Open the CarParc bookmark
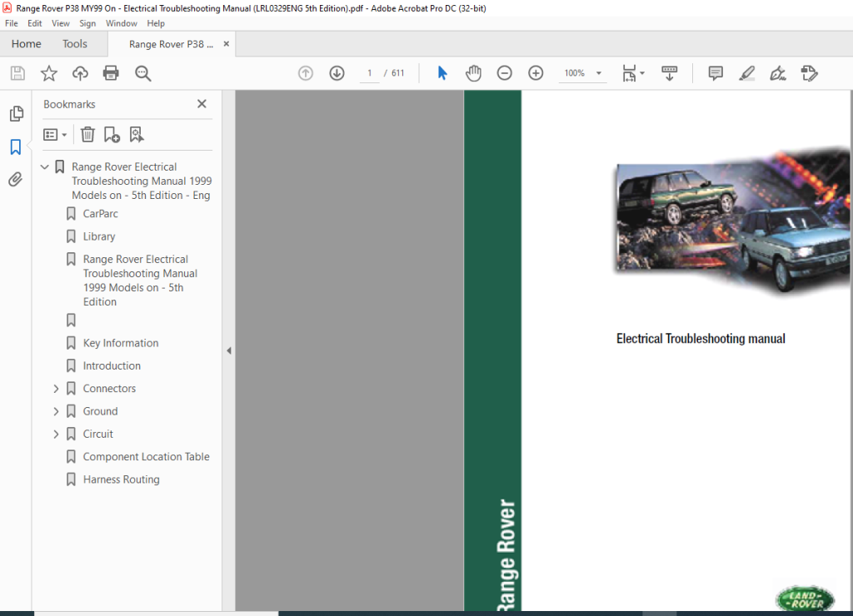This screenshot has width=853, height=616. click(101, 214)
